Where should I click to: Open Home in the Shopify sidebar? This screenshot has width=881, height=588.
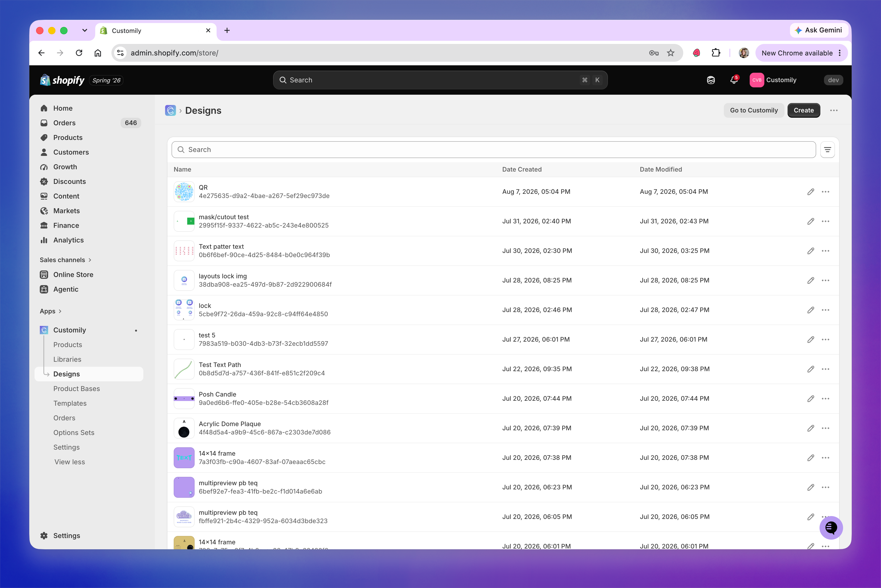[89, 108]
